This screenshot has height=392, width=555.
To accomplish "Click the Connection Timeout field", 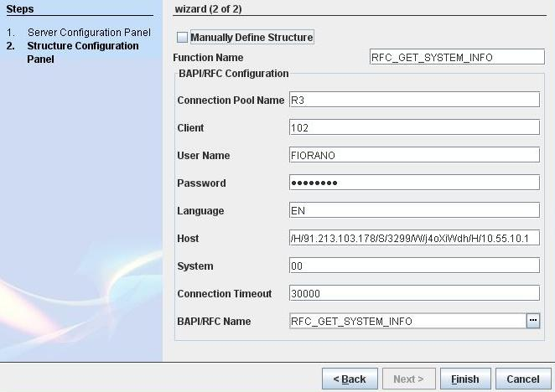I will tap(413, 293).
